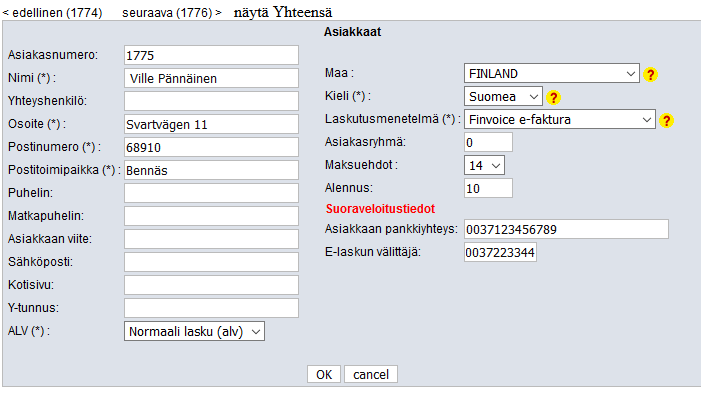Click the cancel button
Image resolution: width=701 pixels, height=395 pixels.
[x=371, y=374]
